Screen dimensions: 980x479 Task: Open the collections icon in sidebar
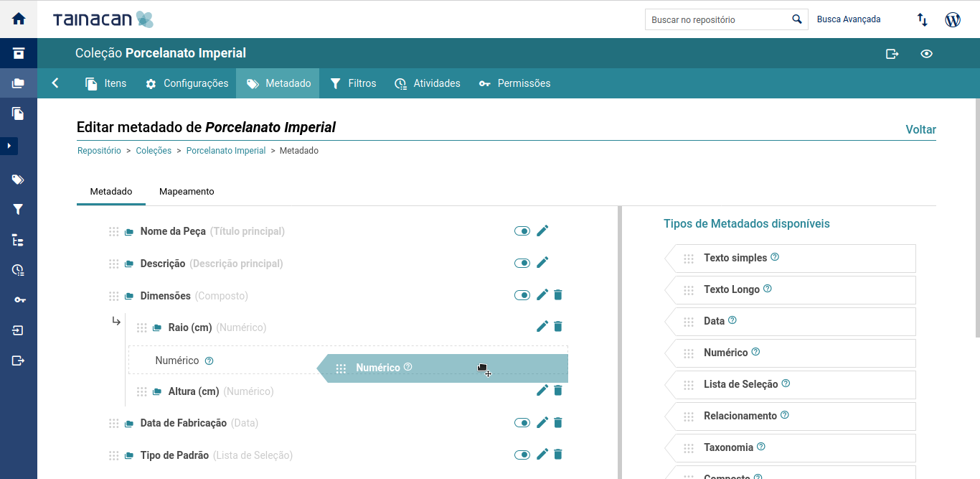click(x=19, y=83)
